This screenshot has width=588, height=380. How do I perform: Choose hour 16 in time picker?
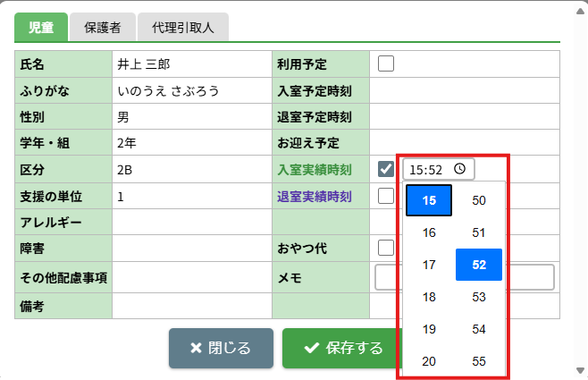(429, 232)
